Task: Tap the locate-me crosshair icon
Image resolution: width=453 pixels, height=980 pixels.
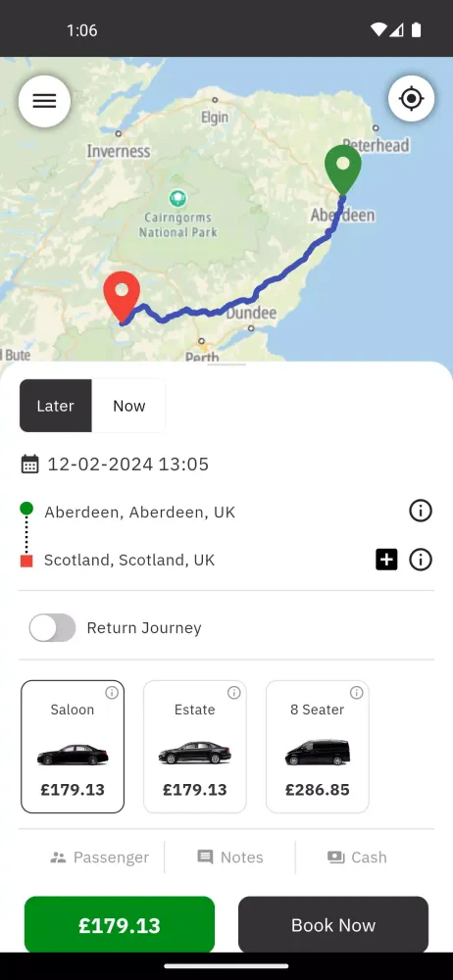Action: click(x=411, y=99)
